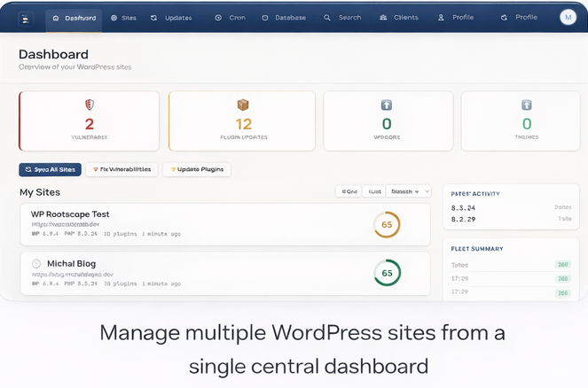588x388 pixels.
Task: Open the Database tab
Action: (x=284, y=18)
